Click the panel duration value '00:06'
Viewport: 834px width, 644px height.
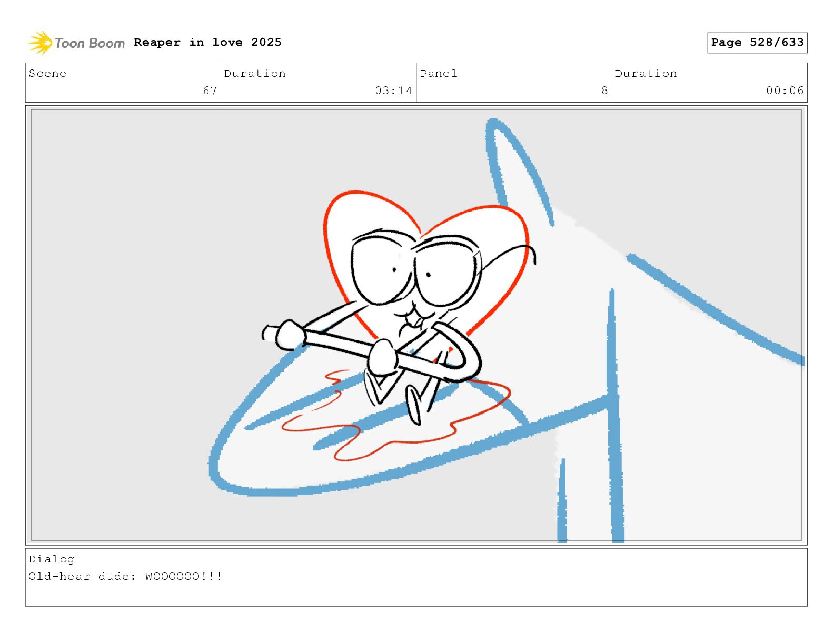pos(785,90)
